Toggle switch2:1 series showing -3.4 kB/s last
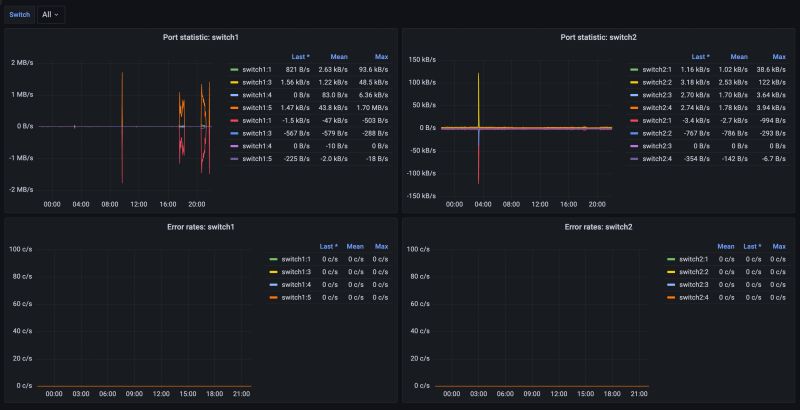Image resolution: width=800 pixels, height=410 pixels. 657,121
